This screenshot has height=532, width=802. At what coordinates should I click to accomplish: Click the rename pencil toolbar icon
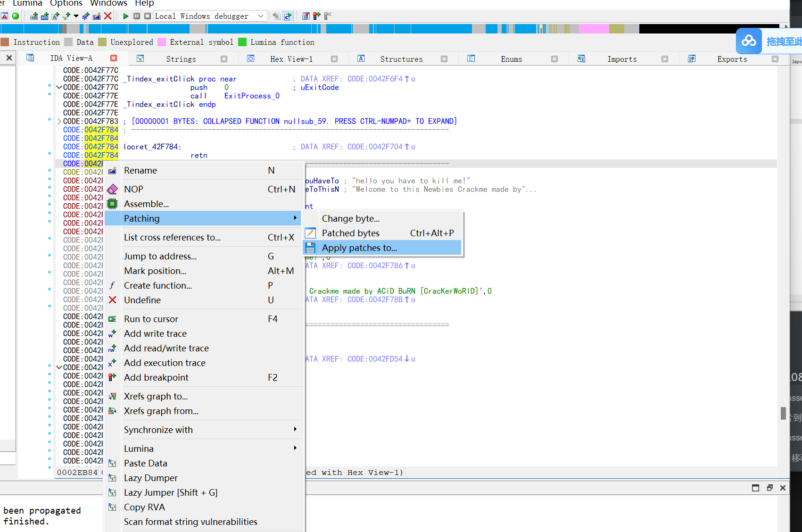(97, 16)
